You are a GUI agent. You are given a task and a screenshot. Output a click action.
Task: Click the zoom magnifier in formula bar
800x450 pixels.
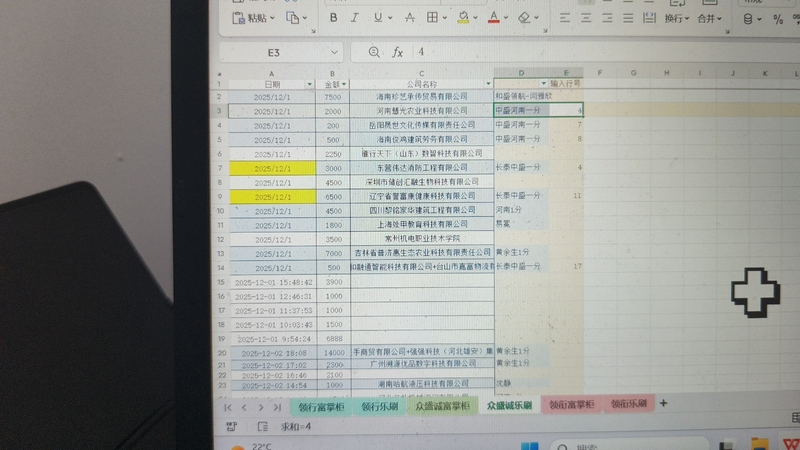(374, 52)
